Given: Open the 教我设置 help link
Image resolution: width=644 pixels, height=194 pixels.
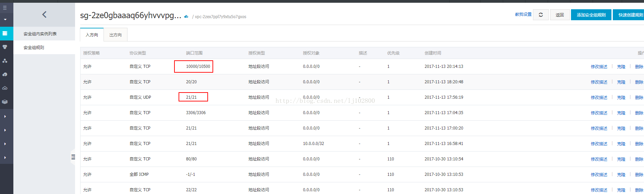Looking at the screenshot, I should pyautogui.click(x=523, y=14).
